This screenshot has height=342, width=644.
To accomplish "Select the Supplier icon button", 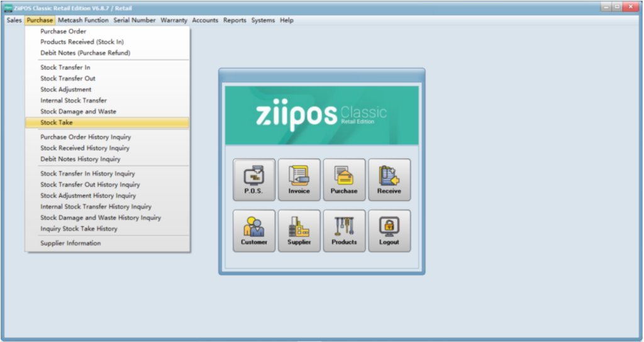I will coord(299,231).
